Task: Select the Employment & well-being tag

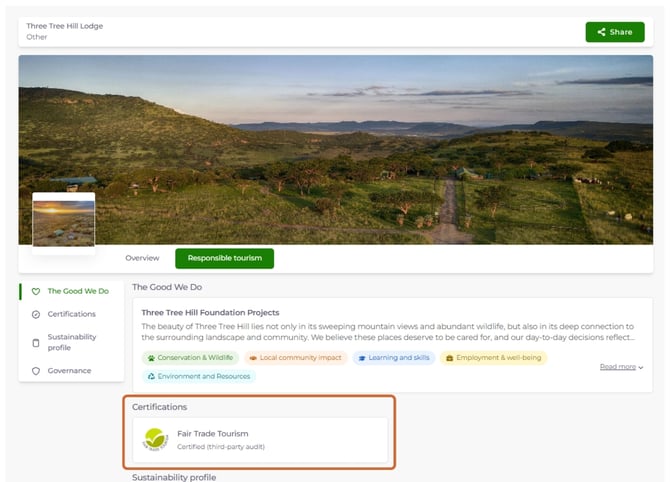Action: pos(493,358)
